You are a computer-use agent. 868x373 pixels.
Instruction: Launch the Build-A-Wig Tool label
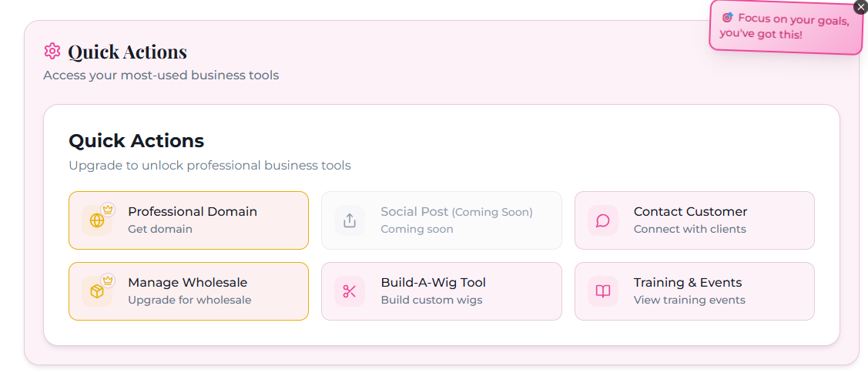[x=433, y=282]
